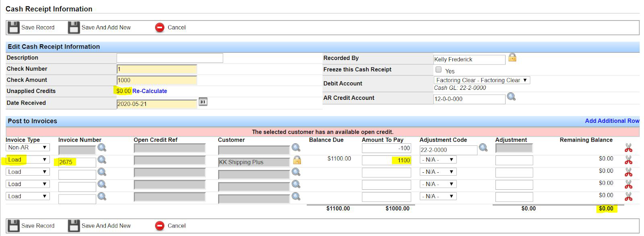
Task: Open the Non-AR invoice type dropdown
Action: 28,147
